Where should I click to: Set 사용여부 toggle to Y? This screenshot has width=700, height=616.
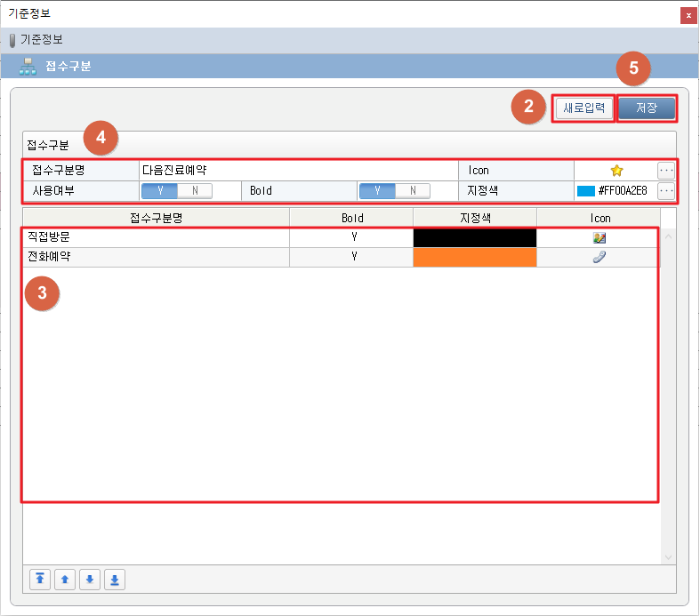tap(160, 190)
